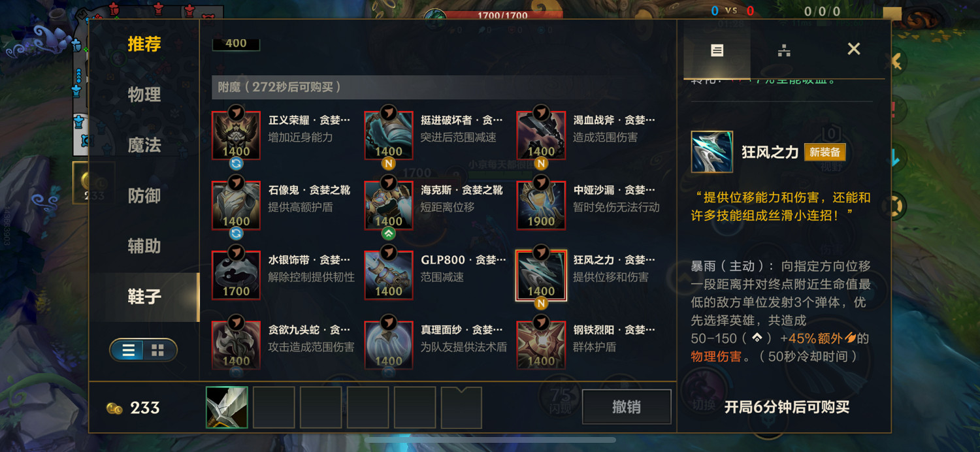Open the 推荐 recommended category
Viewport: 980px width, 452px height.
coord(144,44)
